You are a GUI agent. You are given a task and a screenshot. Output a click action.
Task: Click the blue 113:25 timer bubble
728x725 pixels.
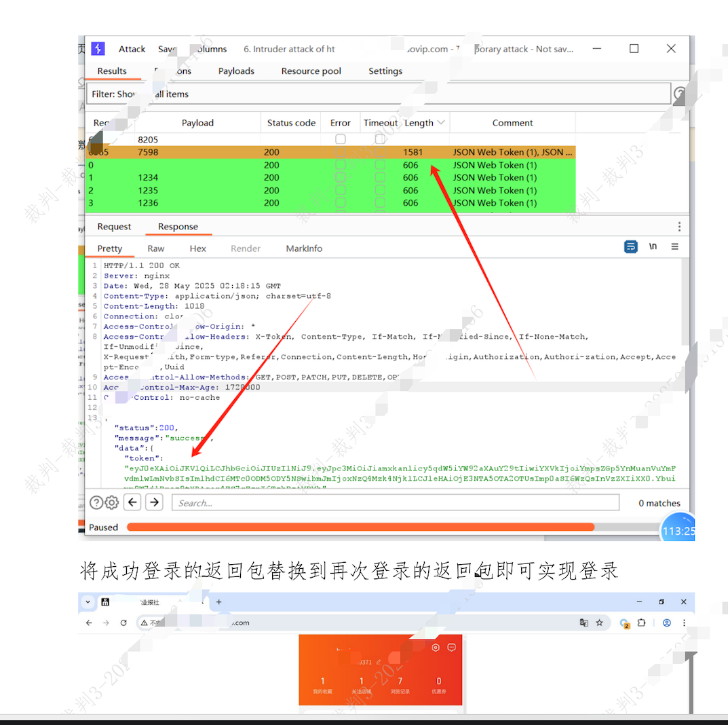(x=678, y=529)
